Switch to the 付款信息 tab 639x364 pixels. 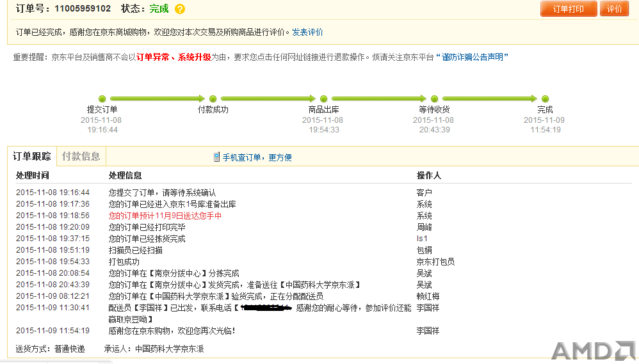[81, 156]
